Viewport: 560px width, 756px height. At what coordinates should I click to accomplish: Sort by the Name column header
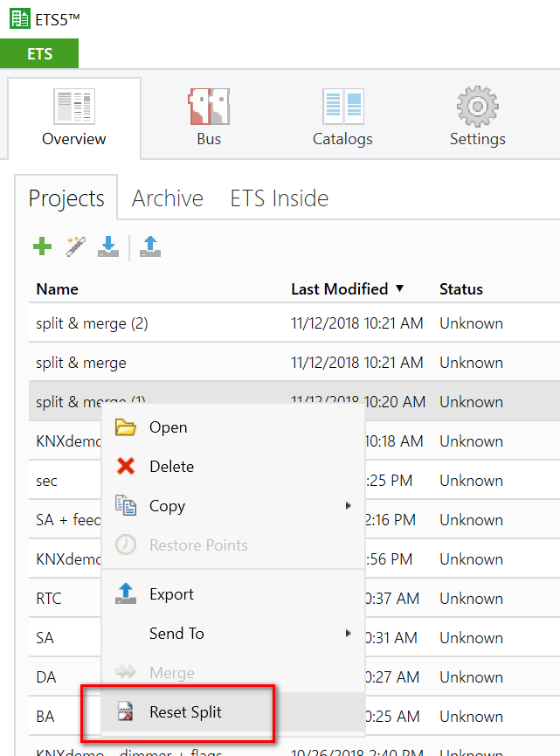[57, 288]
